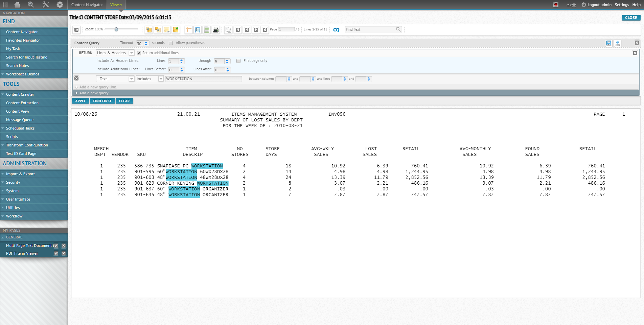
Task: Click the green-bar lined paper icon
Action: tap(206, 30)
